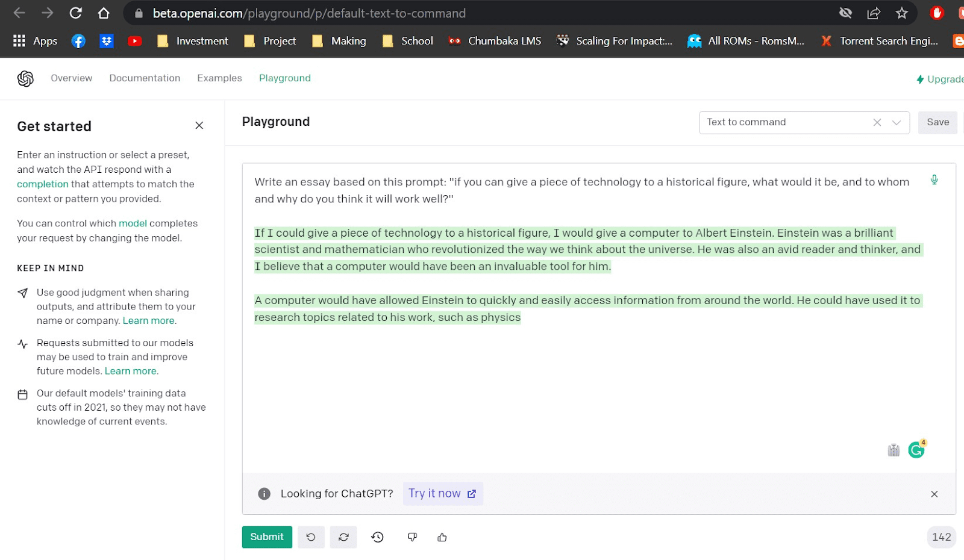Open the completion link in Get started
The width and height of the screenshot is (964, 560).
[42, 184]
